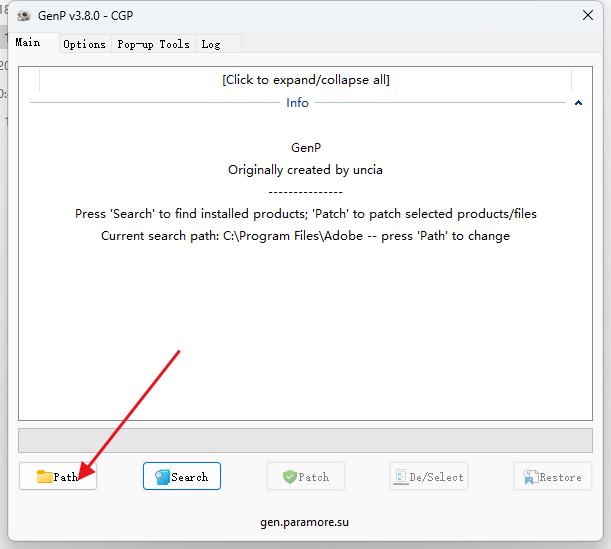
Task: Click the green shield Patch icon
Action: [290, 477]
